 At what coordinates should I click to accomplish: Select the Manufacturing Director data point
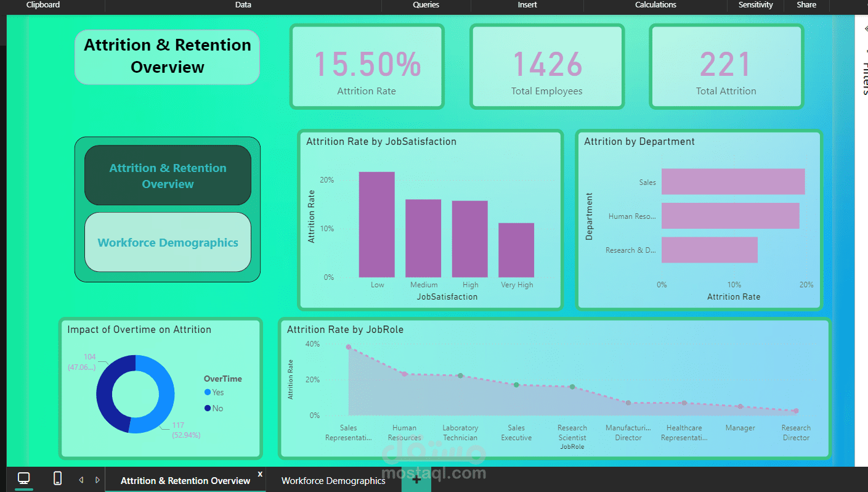628,403
